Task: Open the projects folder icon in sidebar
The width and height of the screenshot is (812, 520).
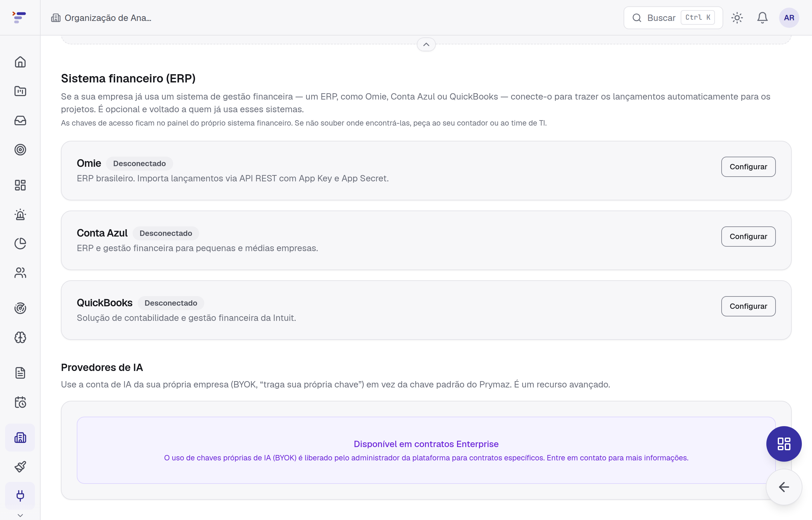Action: 20,91
